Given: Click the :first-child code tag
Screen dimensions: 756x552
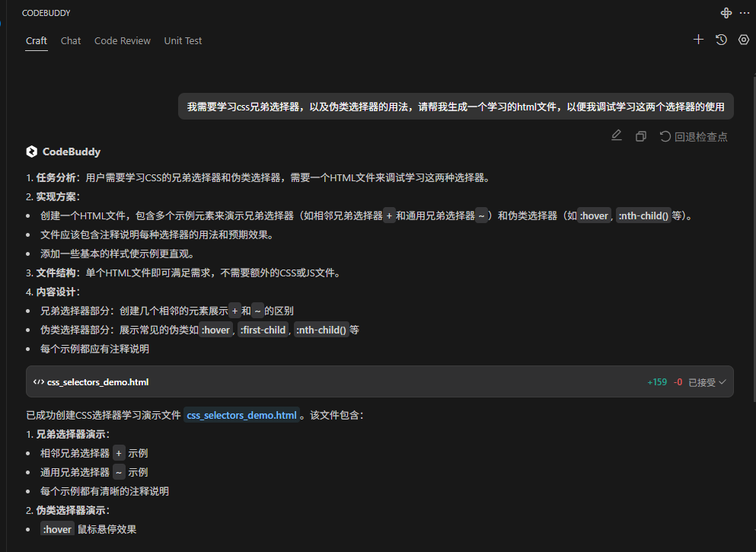Looking at the screenshot, I should [263, 330].
